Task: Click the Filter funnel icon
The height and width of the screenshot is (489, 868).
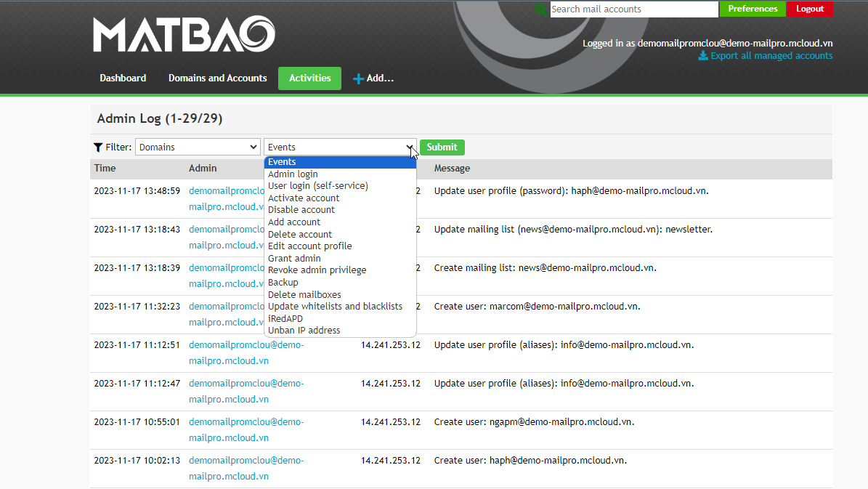Action: pos(98,147)
